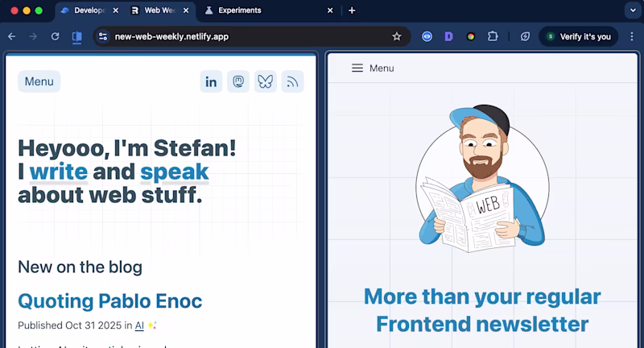The width and height of the screenshot is (644, 348).
Task: Close the Developer tab
Action: pyautogui.click(x=116, y=10)
